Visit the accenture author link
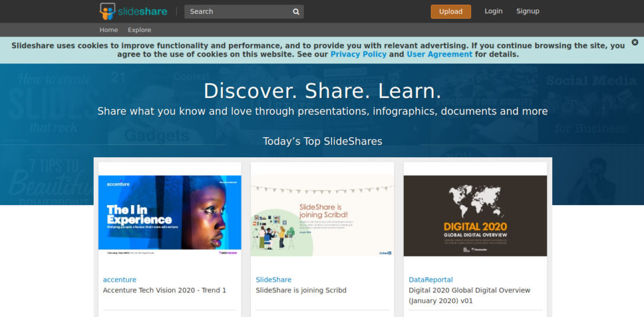The width and height of the screenshot is (644, 317). [x=119, y=280]
